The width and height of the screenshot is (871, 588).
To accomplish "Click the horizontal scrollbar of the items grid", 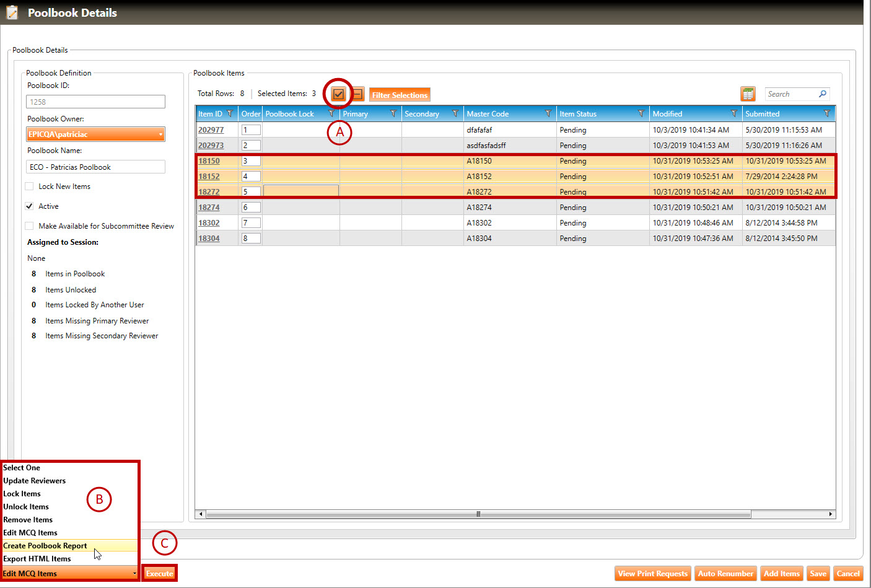I will (x=478, y=514).
